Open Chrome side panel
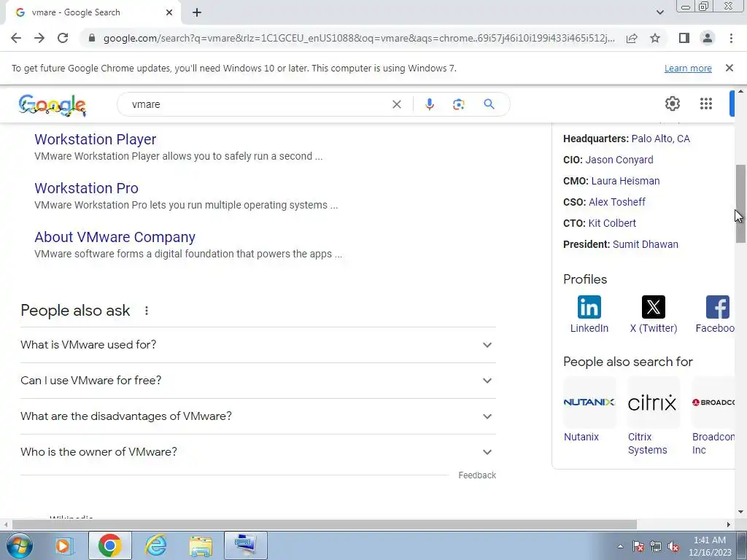The image size is (747, 560). click(684, 38)
